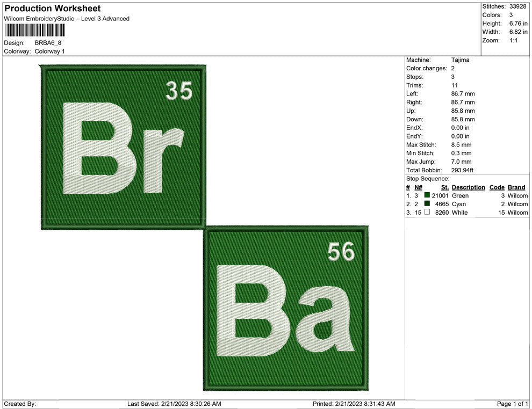This screenshot has height=409, width=532.
Task: Click the 'St.' column header
Action: (445, 187)
